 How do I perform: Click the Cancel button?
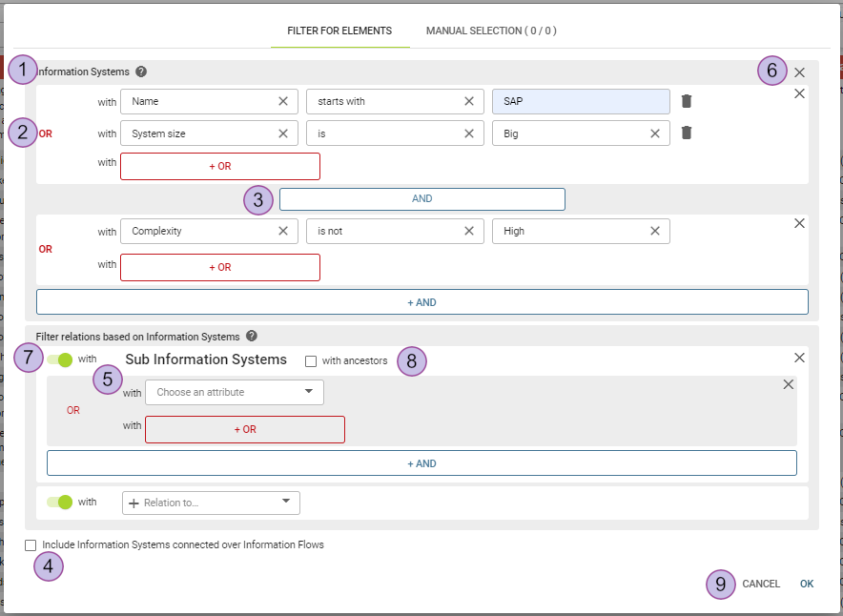click(x=761, y=584)
